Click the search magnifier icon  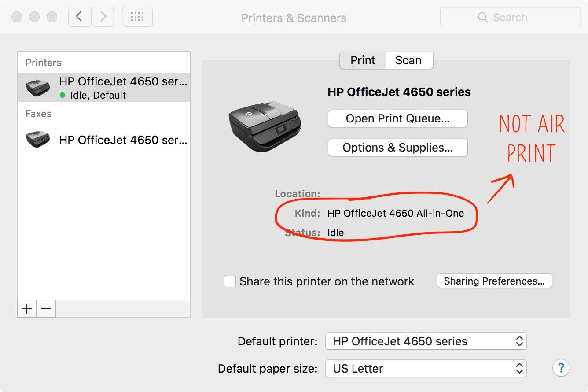point(482,17)
